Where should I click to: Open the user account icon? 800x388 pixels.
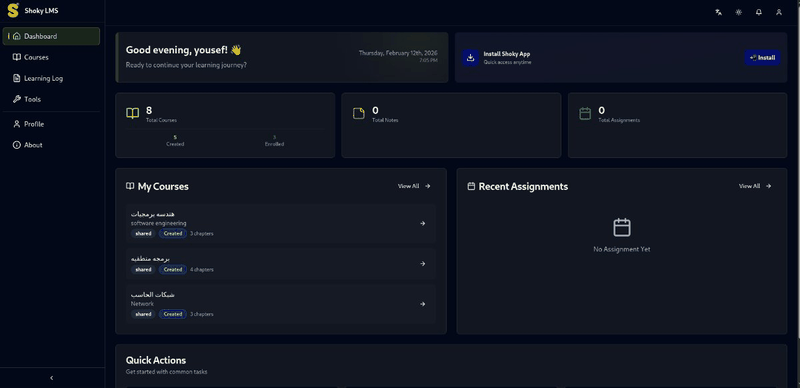coord(779,12)
